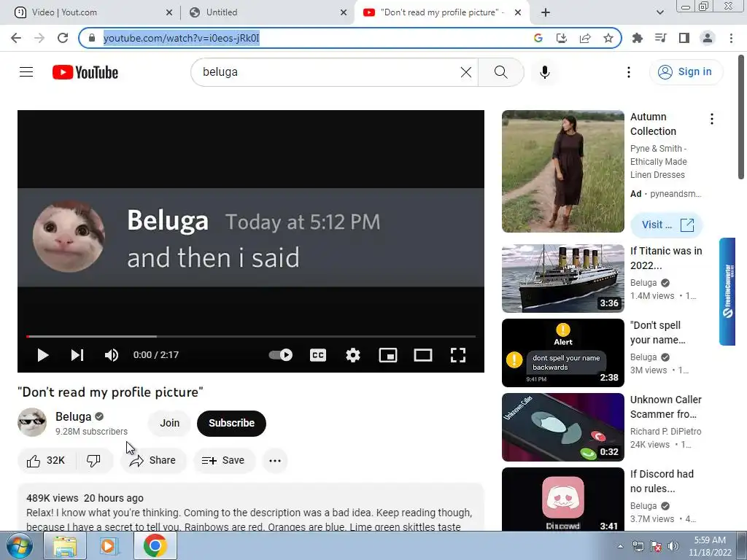Close the Untitled tab

[344, 12]
